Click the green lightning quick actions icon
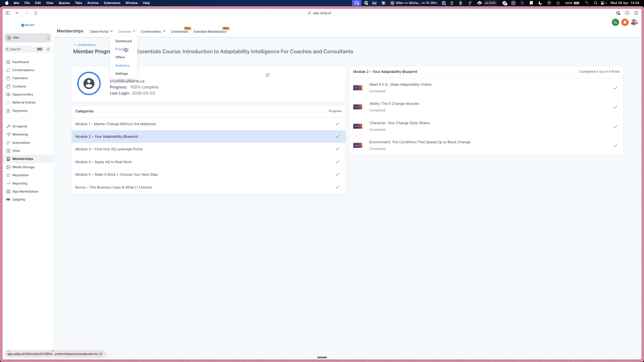 tap(48, 49)
